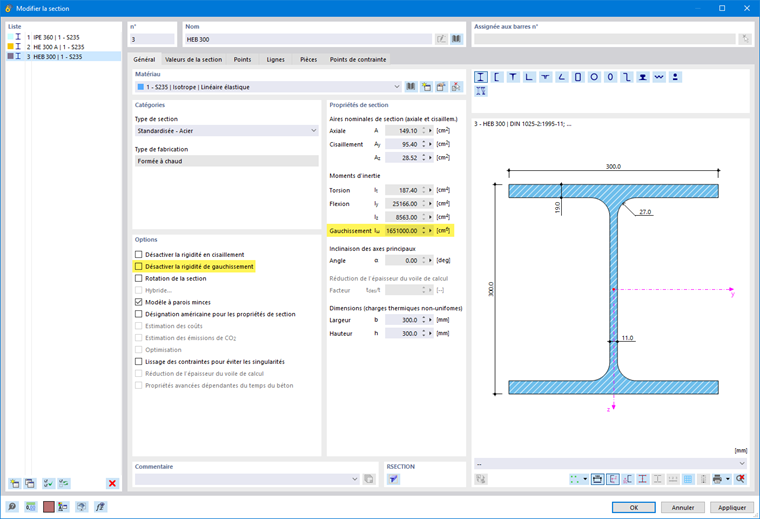Open the Lignes tab

point(275,59)
